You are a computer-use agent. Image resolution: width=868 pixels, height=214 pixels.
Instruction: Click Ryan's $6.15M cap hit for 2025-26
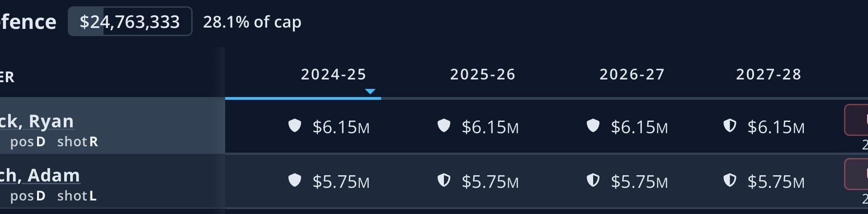[490, 127]
